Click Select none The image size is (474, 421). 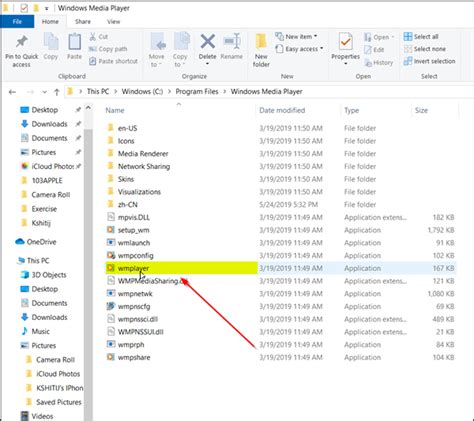pos(424,49)
